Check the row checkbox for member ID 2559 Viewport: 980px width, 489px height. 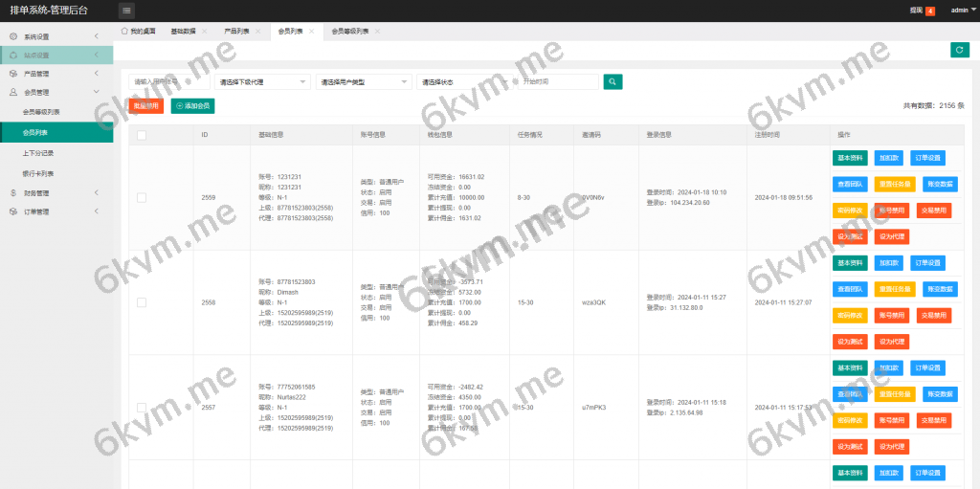(142, 197)
